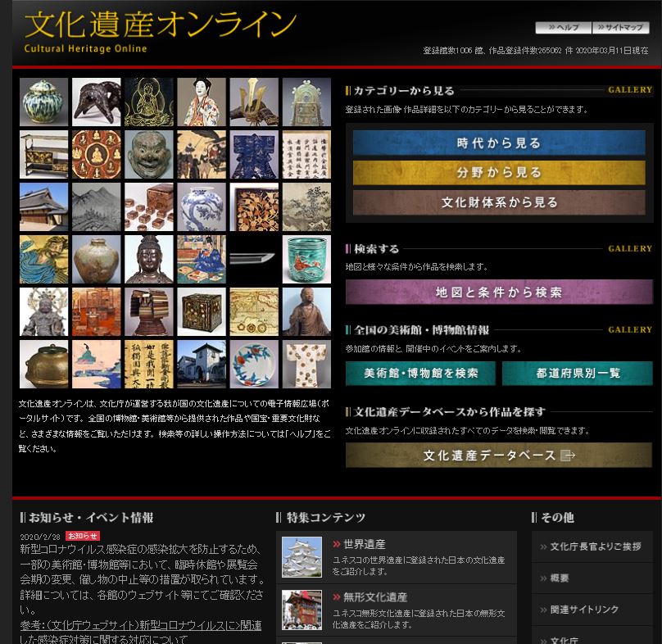Go to the サイトマップ page

point(620,28)
